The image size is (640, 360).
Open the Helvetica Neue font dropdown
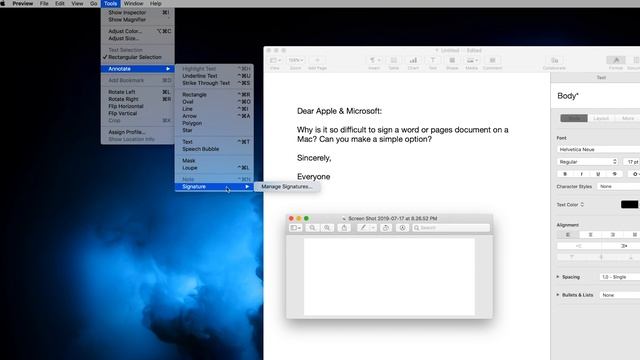598,149
